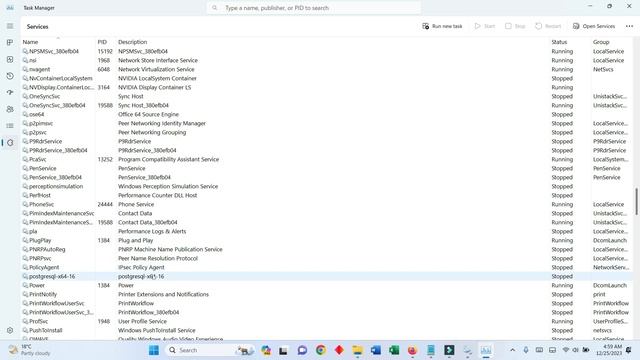Click the vertical scrollbar thumb of services list
640x360 pixels.
click(x=636, y=201)
